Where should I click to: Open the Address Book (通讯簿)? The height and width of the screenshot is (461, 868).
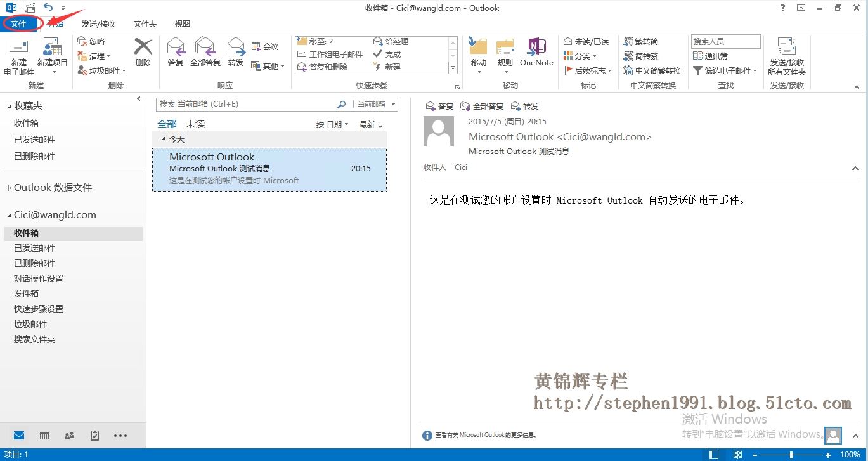(x=711, y=56)
